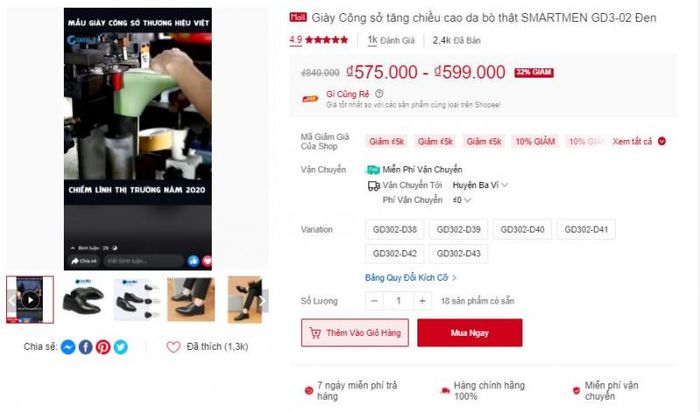Viewport: 700px width, 412px height.
Task: Decrease quantity with minus button
Action: pos(375,301)
